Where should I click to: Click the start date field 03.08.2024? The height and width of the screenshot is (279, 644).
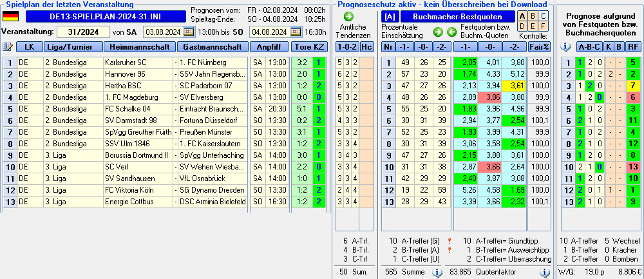click(164, 32)
